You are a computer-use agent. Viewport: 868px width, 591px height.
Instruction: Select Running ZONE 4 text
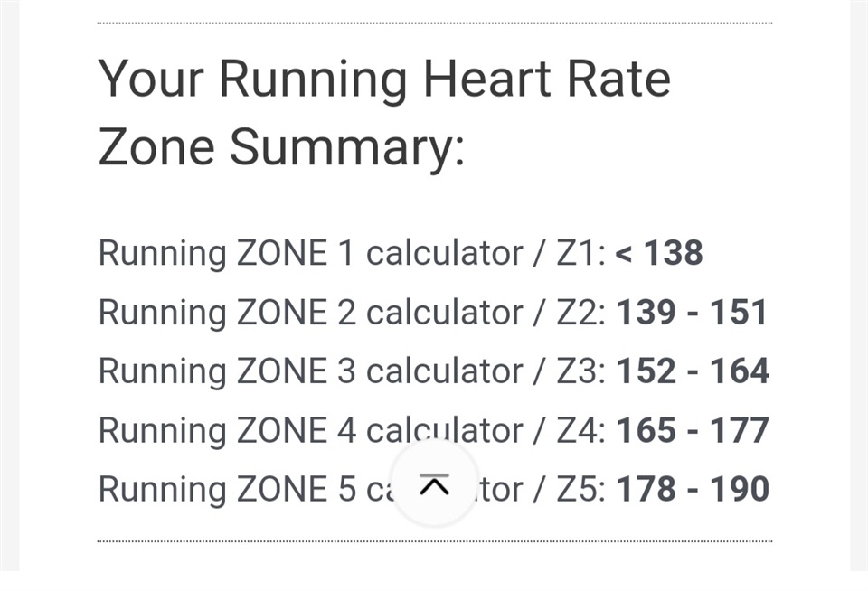(228, 430)
